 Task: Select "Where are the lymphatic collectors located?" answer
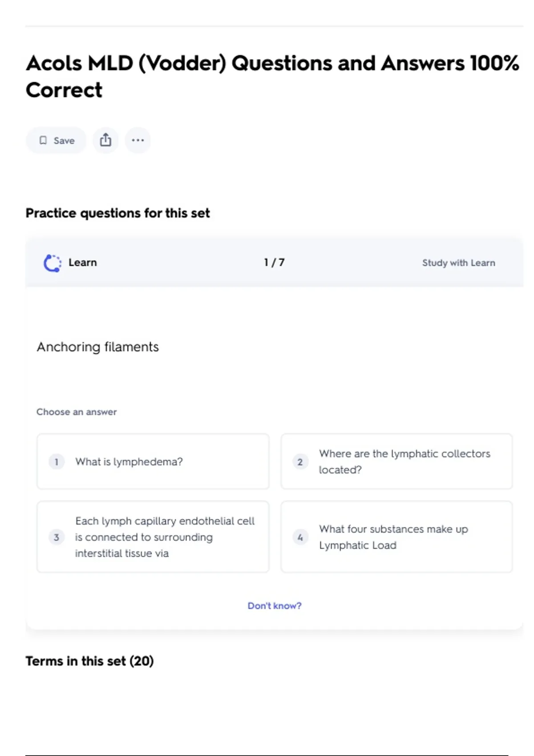click(404, 462)
